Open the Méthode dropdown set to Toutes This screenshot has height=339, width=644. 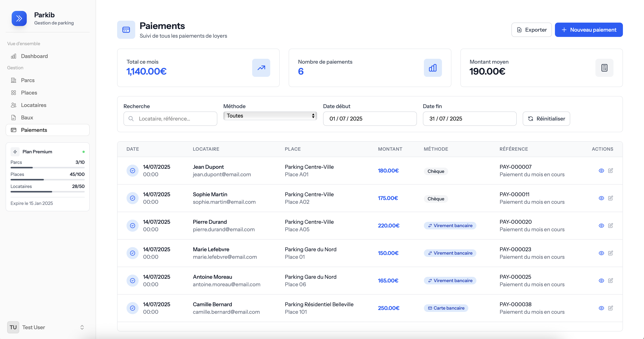pyautogui.click(x=270, y=115)
